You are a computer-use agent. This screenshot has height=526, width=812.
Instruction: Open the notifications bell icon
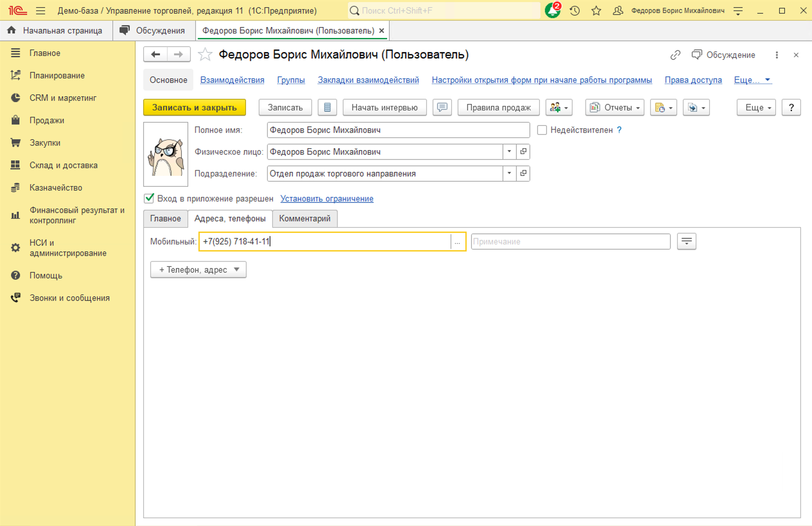point(552,10)
